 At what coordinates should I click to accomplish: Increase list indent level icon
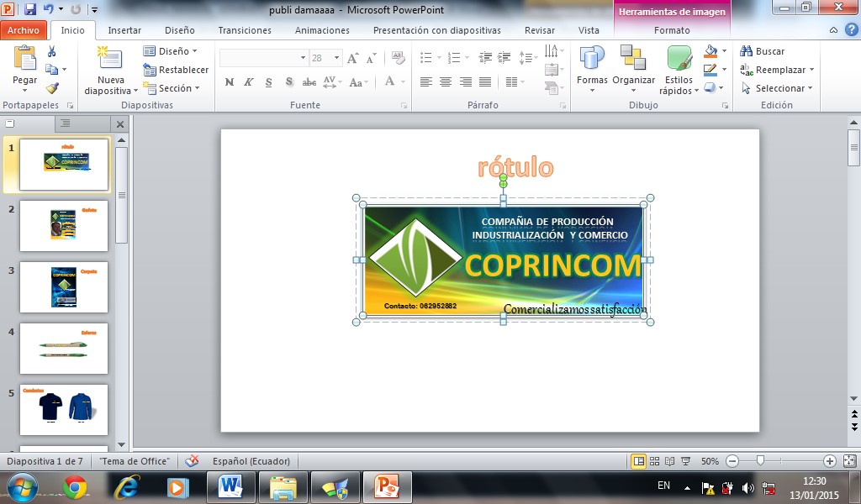(504, 57)
